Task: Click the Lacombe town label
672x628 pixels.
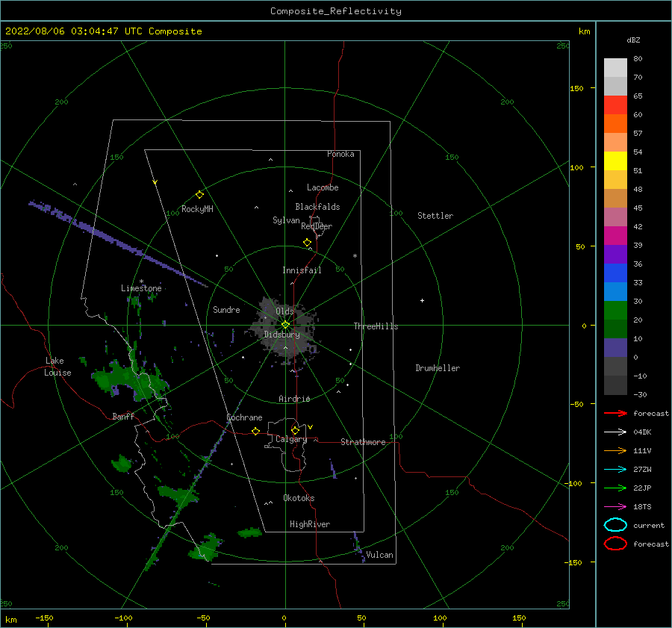Action: [x=323, y=187]
